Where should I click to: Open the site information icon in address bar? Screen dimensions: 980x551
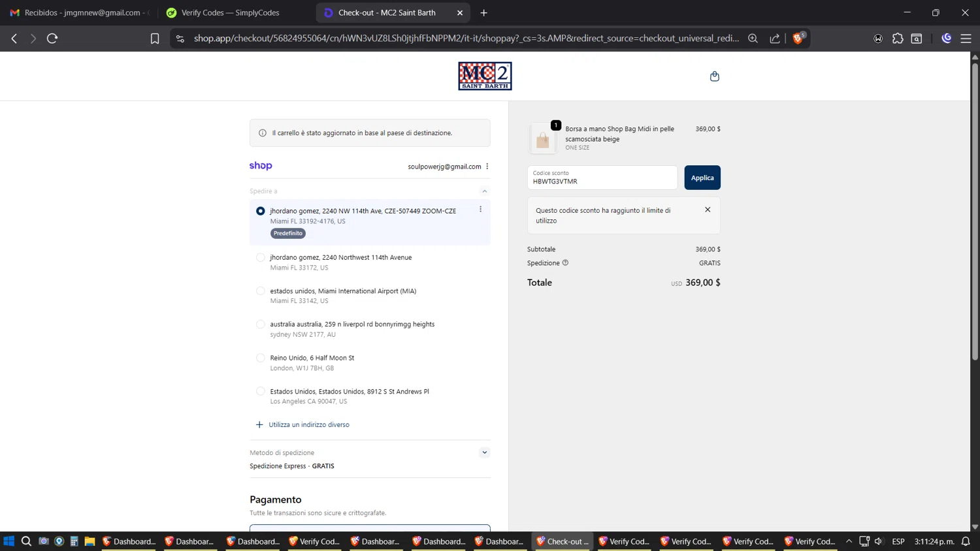[180, 39]
